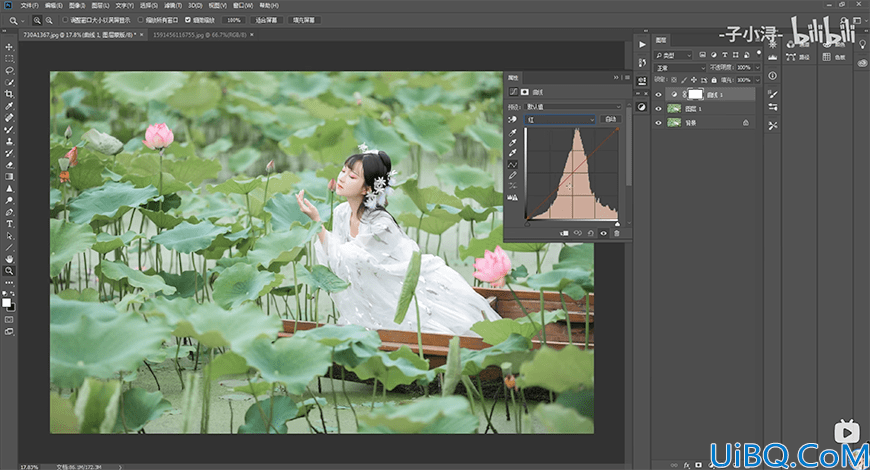The image size is (870, 470).
Task: Reset curves to adjustment defaults
Action: tap(590, 234)
